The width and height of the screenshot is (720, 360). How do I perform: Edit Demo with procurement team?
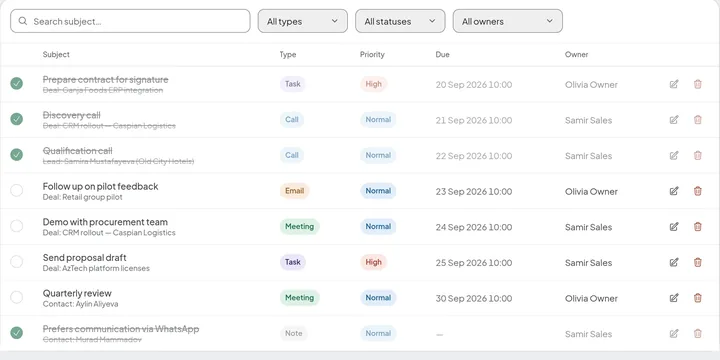[674, 226]
